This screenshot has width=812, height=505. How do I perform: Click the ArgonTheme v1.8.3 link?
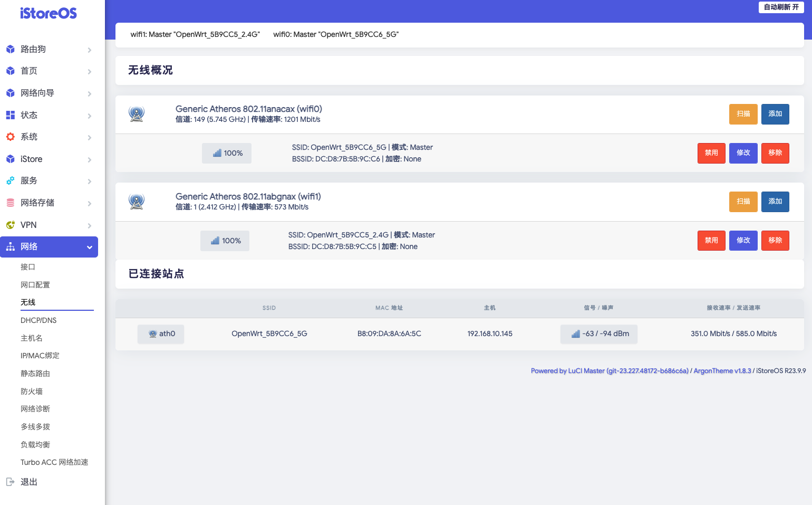point(722,370)
